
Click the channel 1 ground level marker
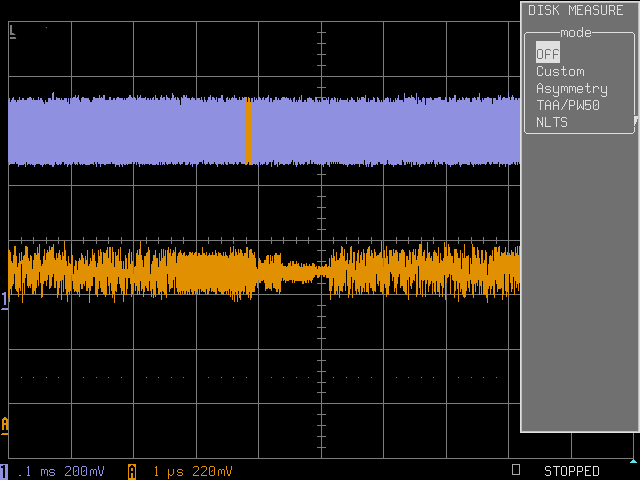(x=4, y=301)
